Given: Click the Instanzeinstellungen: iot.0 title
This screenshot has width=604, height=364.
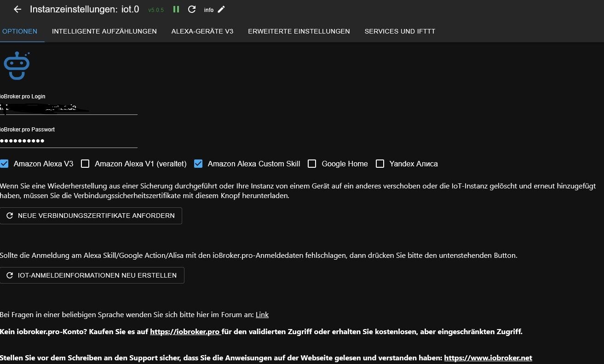Looking at the screenshot, I should click(84, 9).
